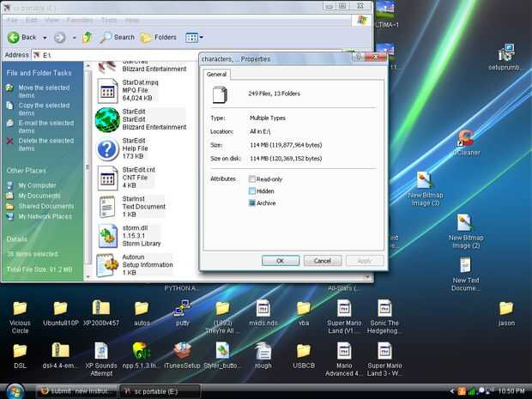Click Cancel in Properties dialog

pyautogui.click(x=323, y=261)
